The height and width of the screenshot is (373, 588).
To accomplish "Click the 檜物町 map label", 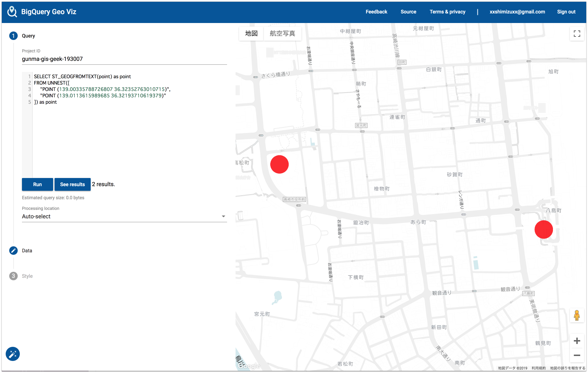I will (x=382, y=189).
